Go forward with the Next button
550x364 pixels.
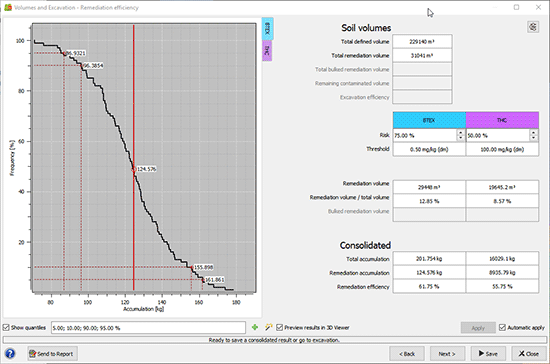[x=447, y=353]
